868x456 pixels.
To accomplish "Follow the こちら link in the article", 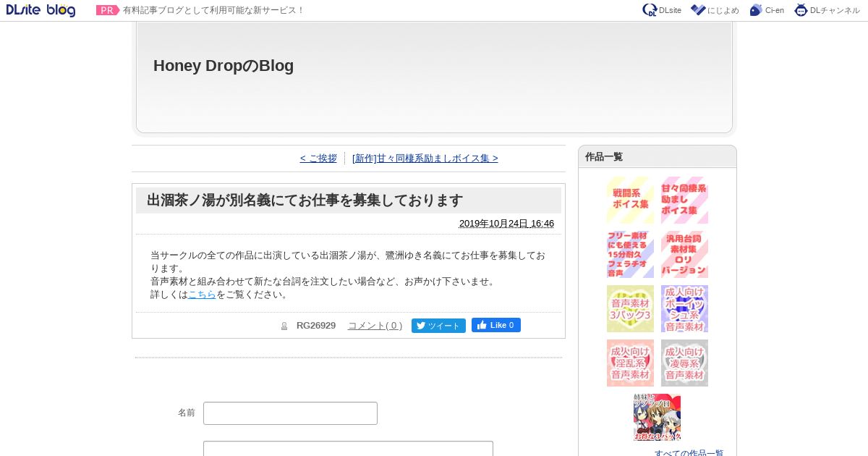I will click(x=202, y=295).
